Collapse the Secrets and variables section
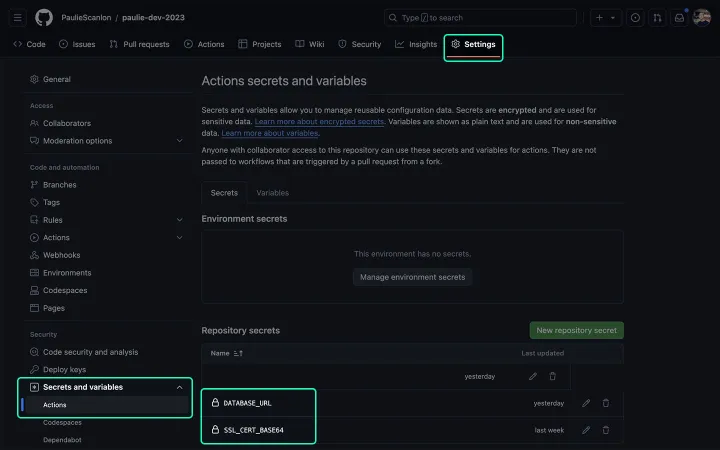 (179, 387)
